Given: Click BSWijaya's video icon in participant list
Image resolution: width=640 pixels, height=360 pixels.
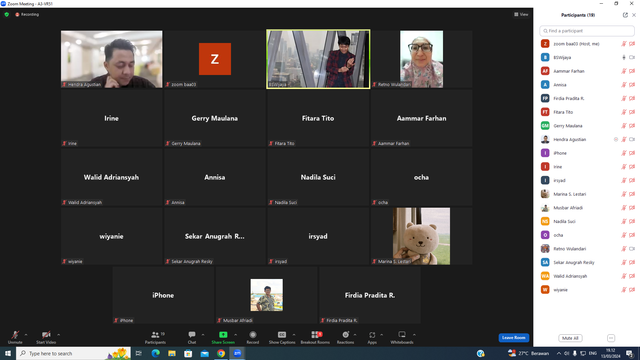Looking at the screenshot, I should click(632, 58).
